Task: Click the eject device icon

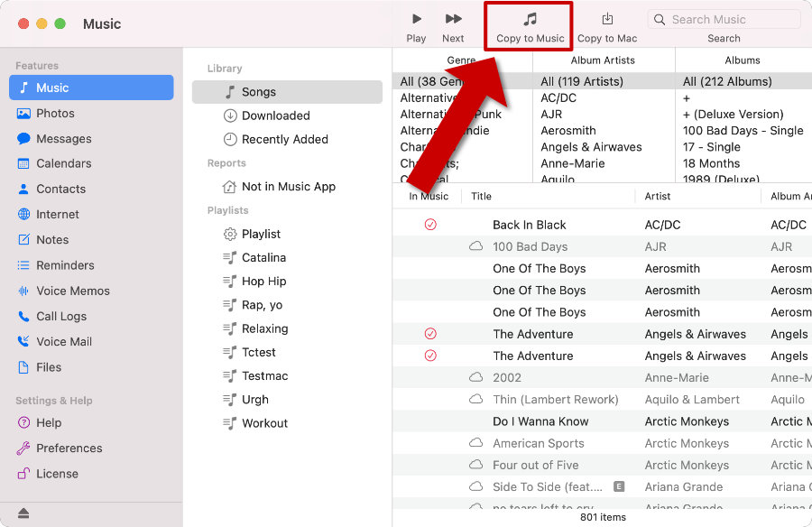Action: 23,513
